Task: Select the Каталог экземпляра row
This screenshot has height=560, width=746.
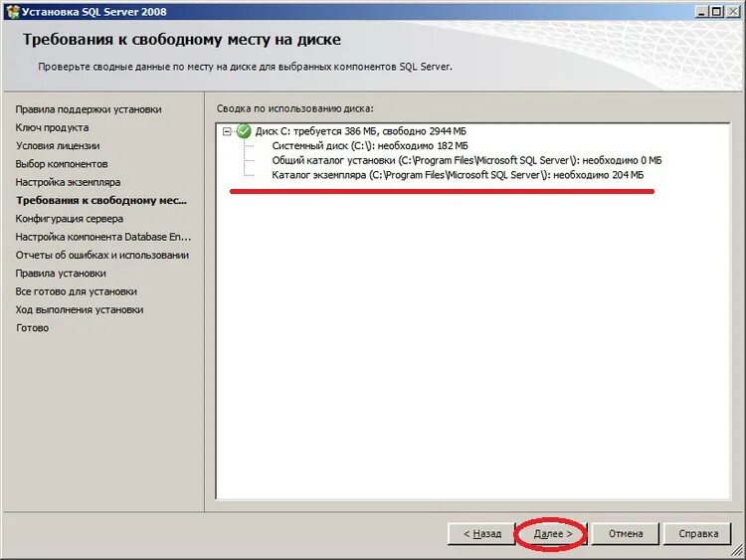Action: (x=458, y=175)
